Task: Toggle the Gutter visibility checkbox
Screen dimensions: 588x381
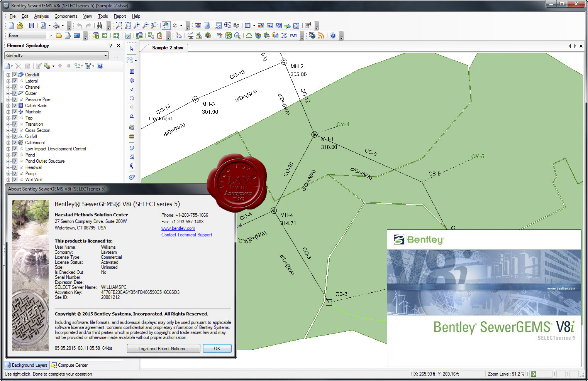Action: pos(15,93)
